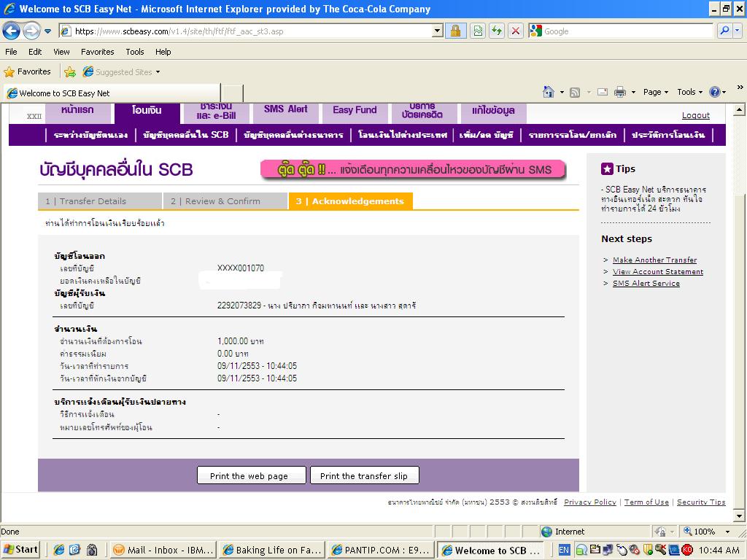Open the Security Tips footer link
747x560 pixels.
[701, 502]
